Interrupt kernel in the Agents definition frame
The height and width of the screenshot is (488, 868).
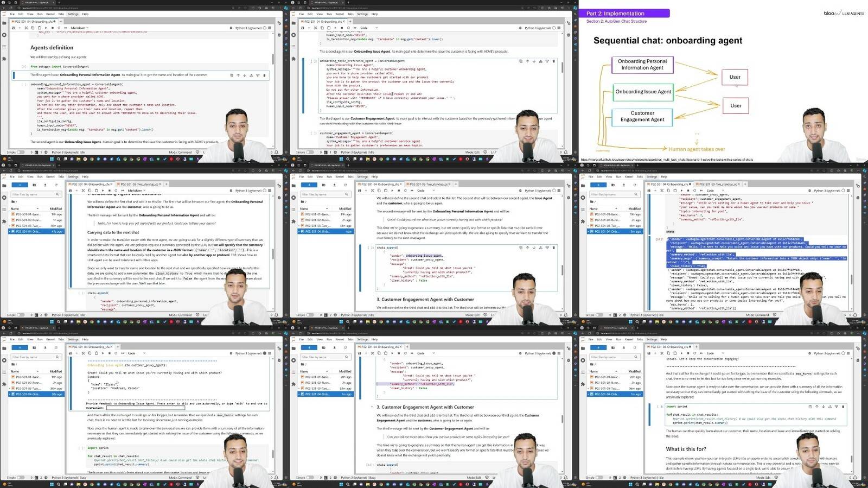pyautogui.click(x=53, y=28)
